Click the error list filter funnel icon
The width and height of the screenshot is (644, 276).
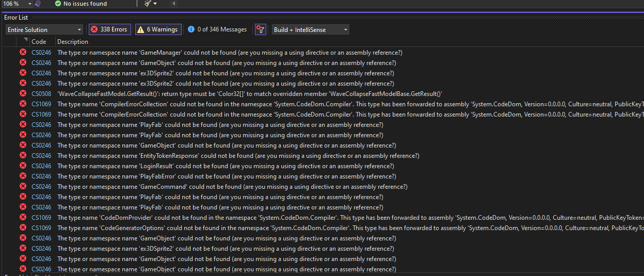pos(261,29)
